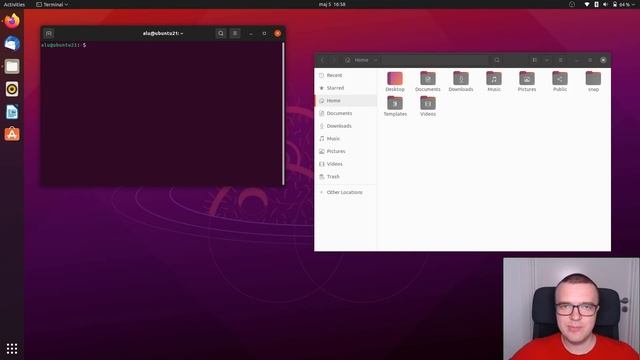Open the Templates folder
Viewport: 640px width, 360px height.
point(395,106)
